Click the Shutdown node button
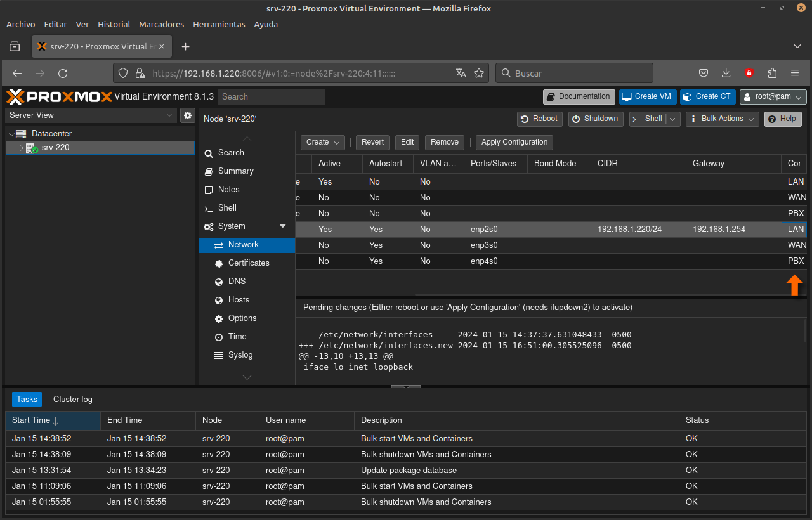Viewport: 812px width, 520px height. 596,119
